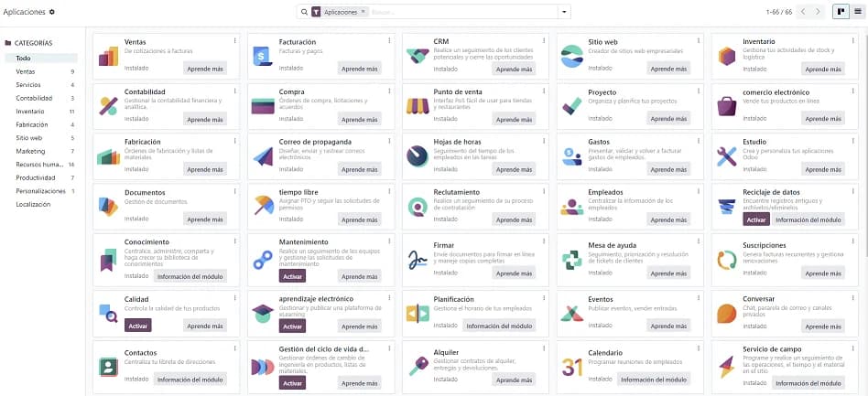Open Información del módulo for Conocimiento
Viewport: 868px width, 396px height.
[190, 276]
